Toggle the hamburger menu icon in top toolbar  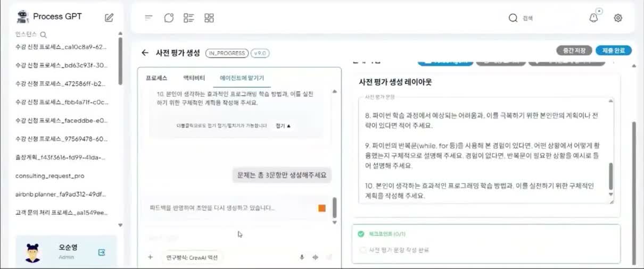click(148, 18)
